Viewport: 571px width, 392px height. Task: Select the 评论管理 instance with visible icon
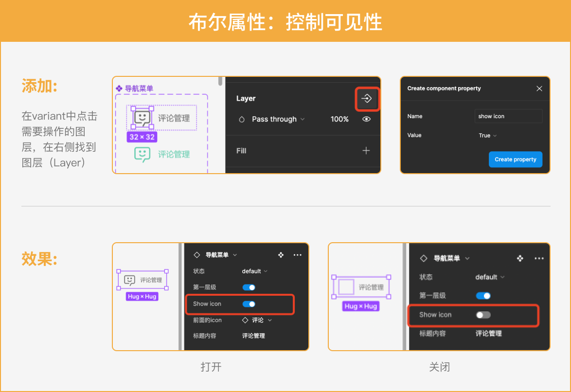pyautogui.click(x=143, y=280)
